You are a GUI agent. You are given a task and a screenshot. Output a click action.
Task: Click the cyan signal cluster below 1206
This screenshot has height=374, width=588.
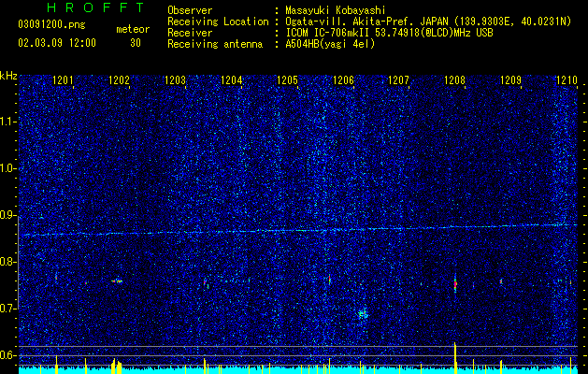[363, 314]
